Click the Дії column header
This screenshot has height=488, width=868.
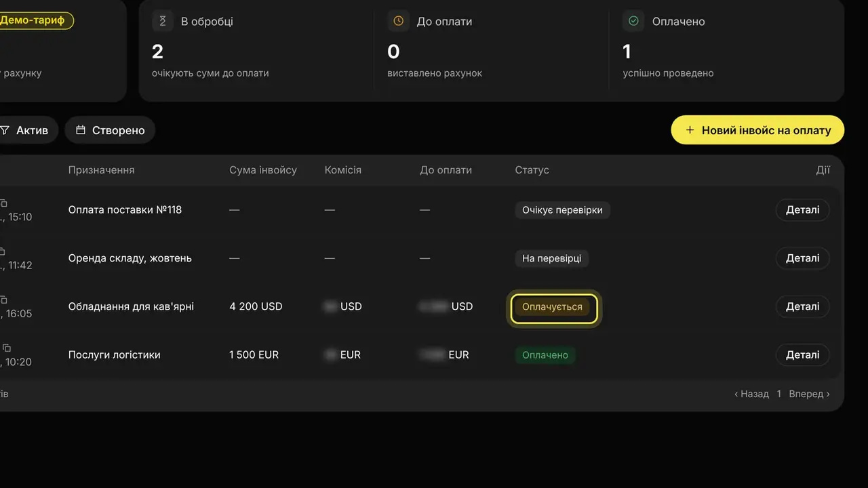click(x=823, y=170)
